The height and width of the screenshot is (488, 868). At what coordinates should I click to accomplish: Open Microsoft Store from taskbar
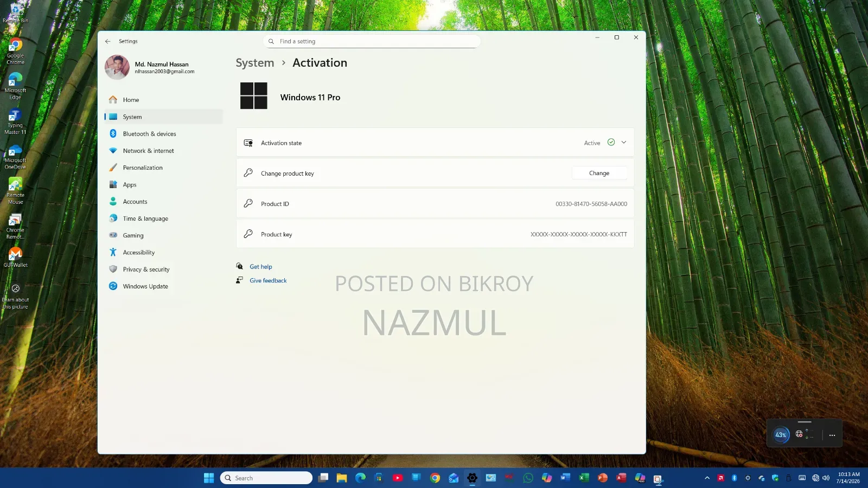pos(379,478)
